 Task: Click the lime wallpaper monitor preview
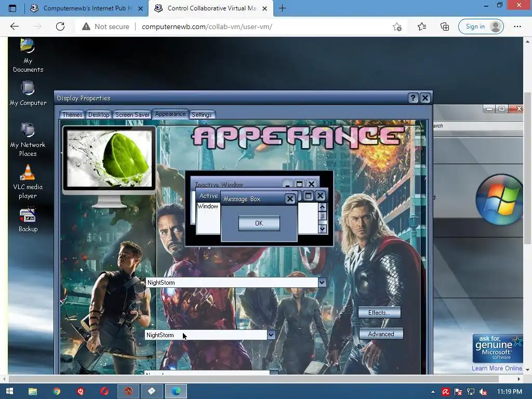pyautogui.click(x=109, y=159)
